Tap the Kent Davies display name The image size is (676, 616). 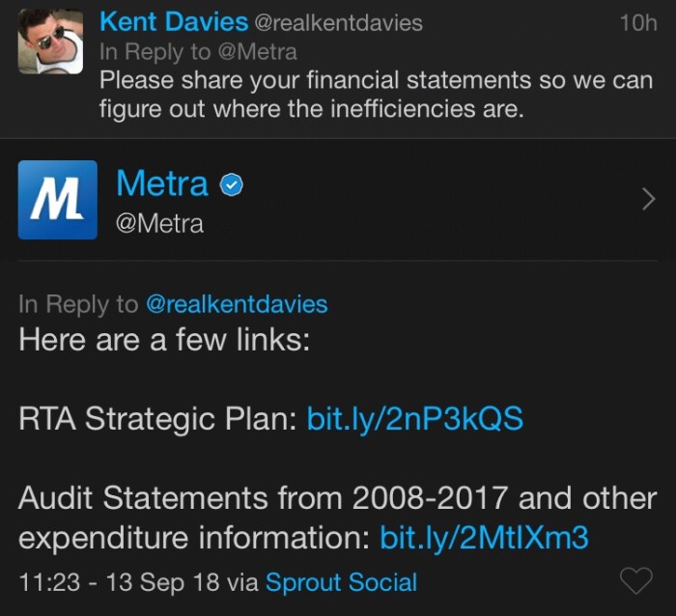(172, 22)
